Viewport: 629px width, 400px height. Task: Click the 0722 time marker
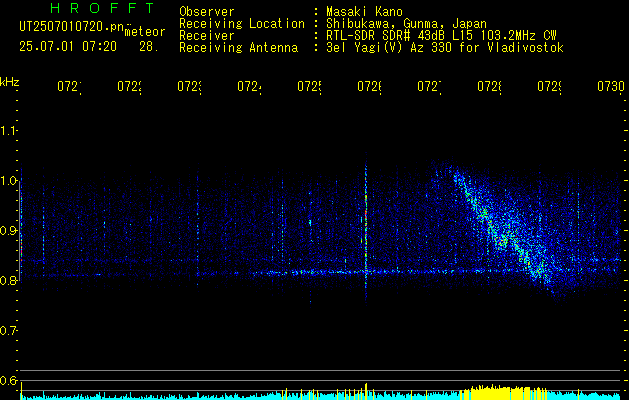click(129, 86)
